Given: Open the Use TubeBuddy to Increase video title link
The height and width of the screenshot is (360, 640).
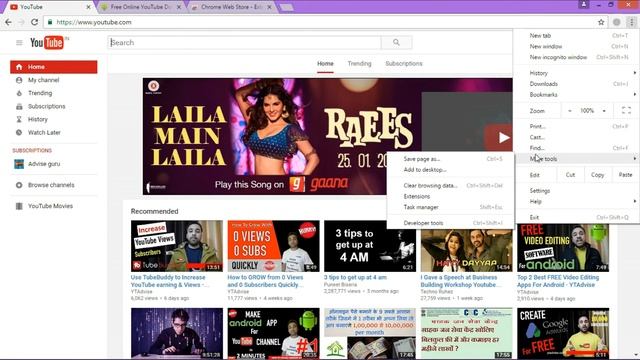Looking at the screenshot, I should [x=169, y=281].
